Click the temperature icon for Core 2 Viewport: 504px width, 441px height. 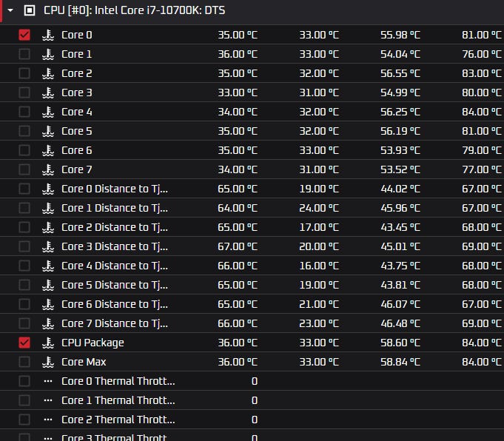48,73
